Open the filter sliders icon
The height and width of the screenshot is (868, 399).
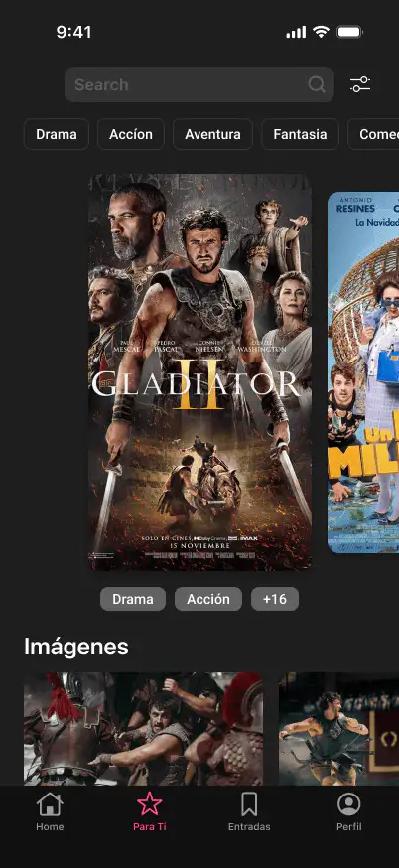360,84
